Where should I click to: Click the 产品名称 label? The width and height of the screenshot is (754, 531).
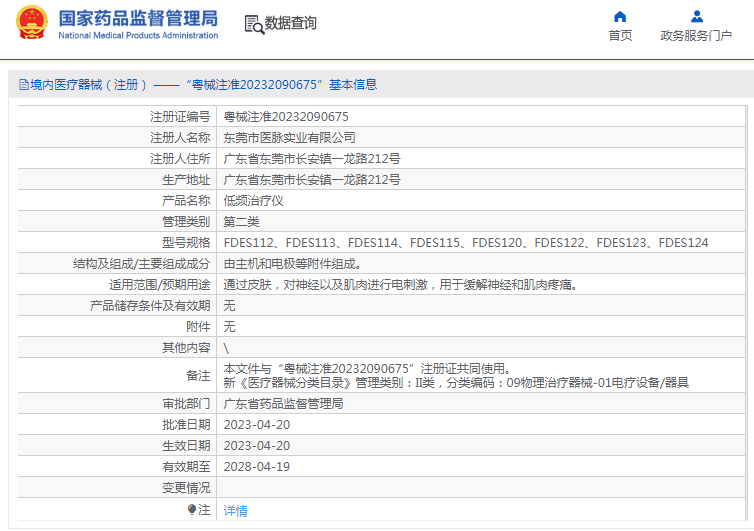186,201
